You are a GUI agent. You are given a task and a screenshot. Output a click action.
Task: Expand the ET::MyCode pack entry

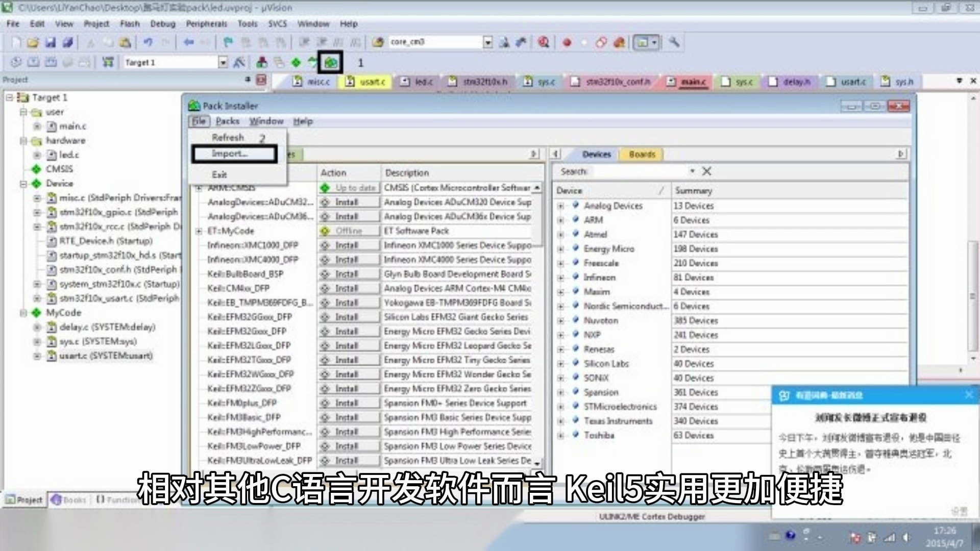[199, 231]
